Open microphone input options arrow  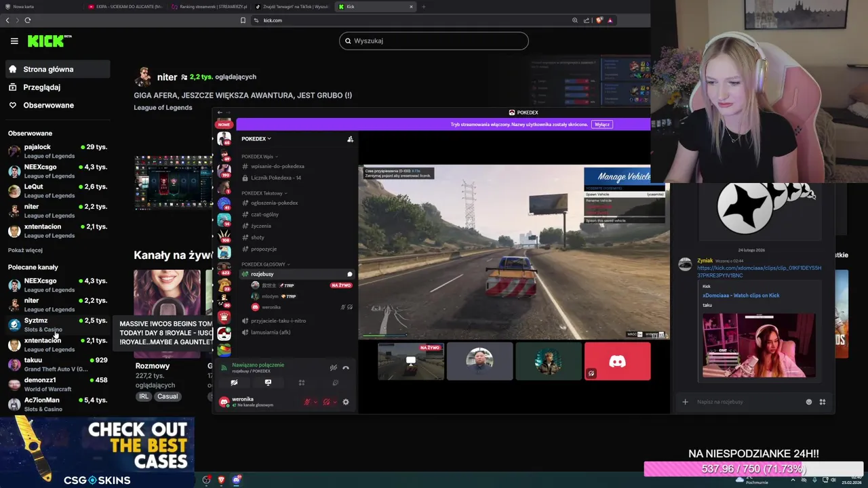[x=315, y=402]
